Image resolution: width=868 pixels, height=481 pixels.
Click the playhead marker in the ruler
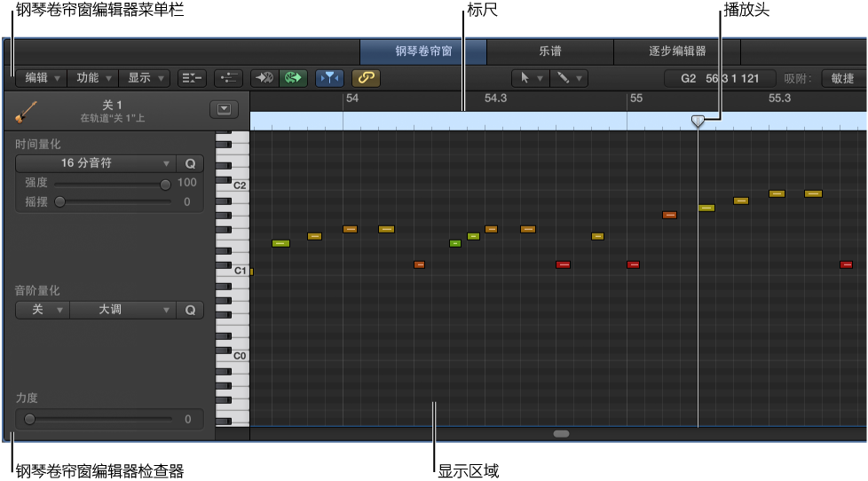[x=698, y=121]
